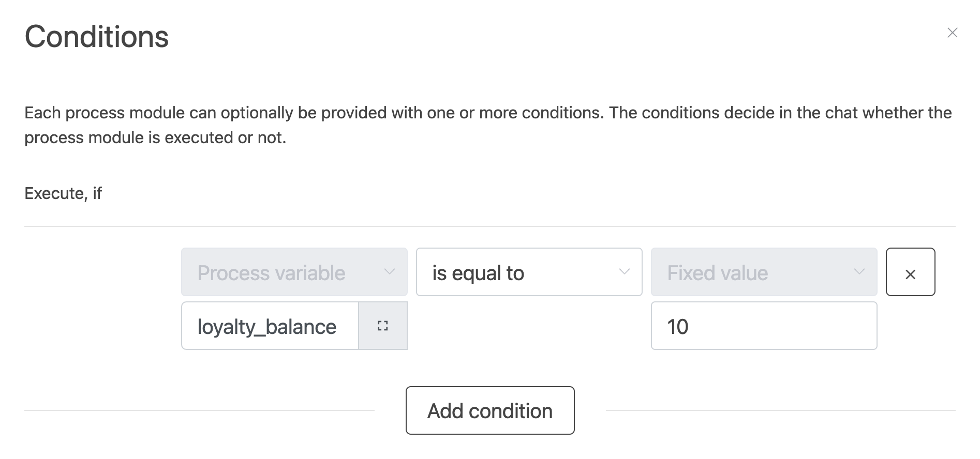This screenshot has height=459, width=980.
Task: Remove the loyalty_balance condition row
Action: tap(910, 272)
